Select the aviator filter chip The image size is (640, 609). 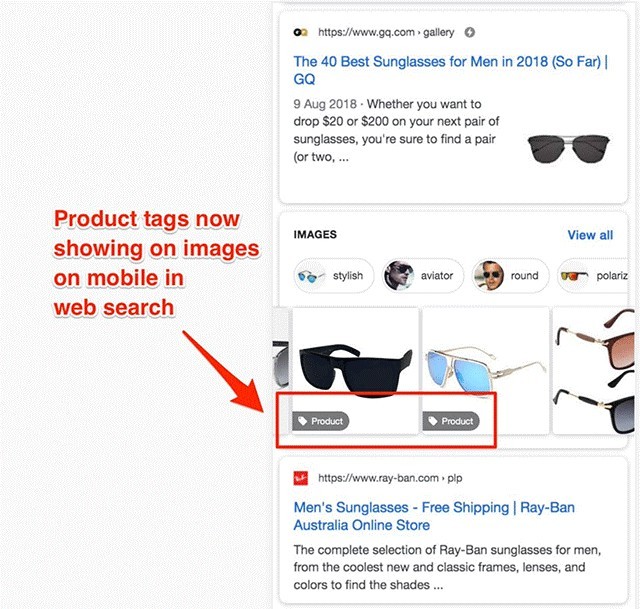pos(423,276)
